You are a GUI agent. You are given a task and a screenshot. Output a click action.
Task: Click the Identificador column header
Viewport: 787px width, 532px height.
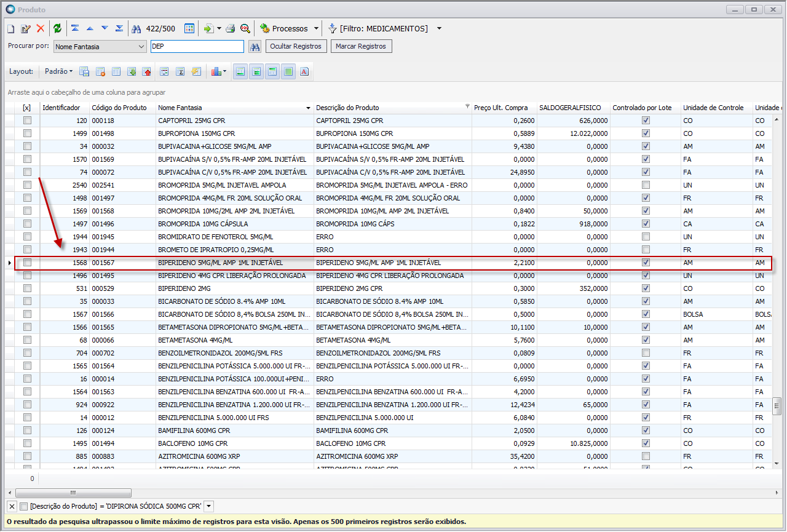tap(64, 108)
